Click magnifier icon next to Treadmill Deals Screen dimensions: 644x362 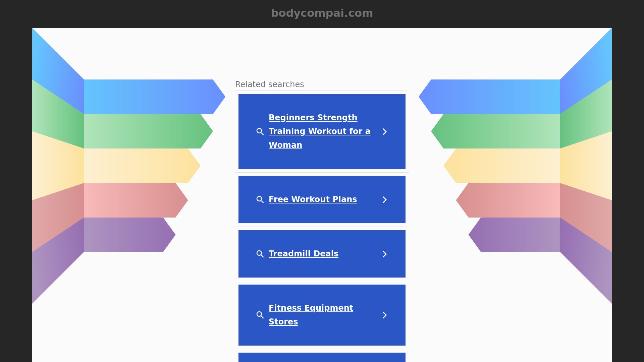click(260, 254)
